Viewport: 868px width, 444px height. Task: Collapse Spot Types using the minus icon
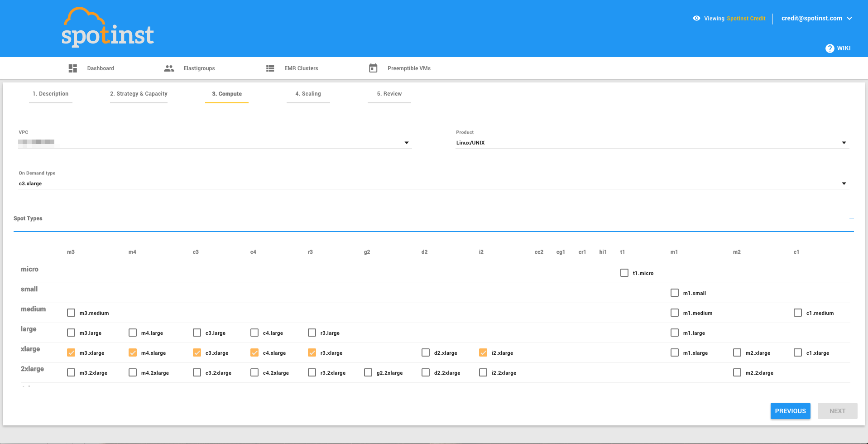point(851,218)
